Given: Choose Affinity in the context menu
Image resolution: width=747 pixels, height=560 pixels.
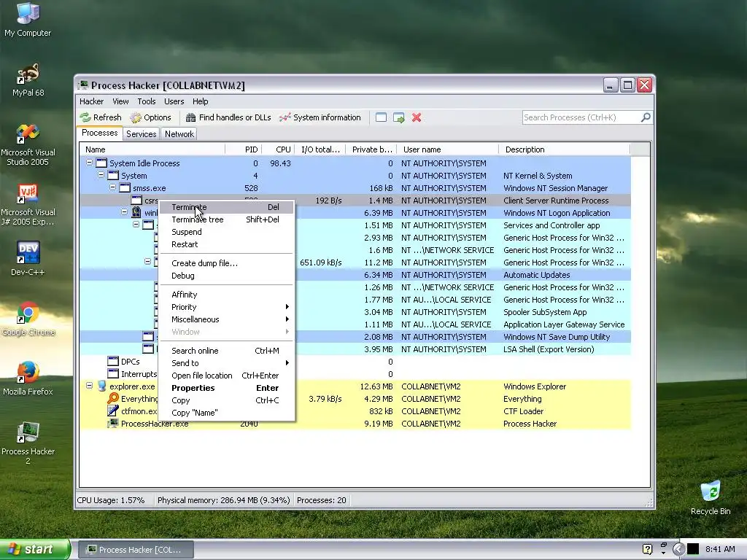Looking at the screenshot, I should [227, 295].
